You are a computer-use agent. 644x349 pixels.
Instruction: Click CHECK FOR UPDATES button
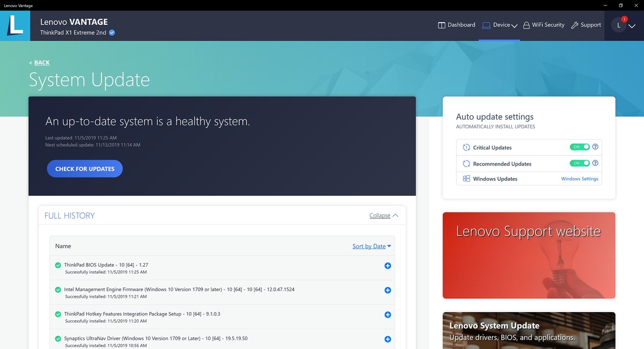85,169
